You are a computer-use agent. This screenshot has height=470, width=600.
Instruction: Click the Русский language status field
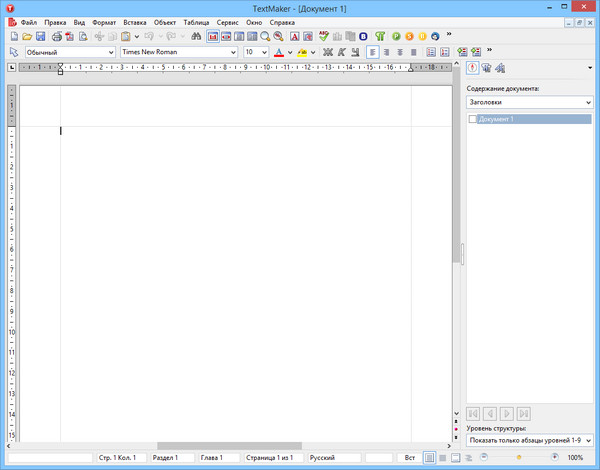(333, 457)
